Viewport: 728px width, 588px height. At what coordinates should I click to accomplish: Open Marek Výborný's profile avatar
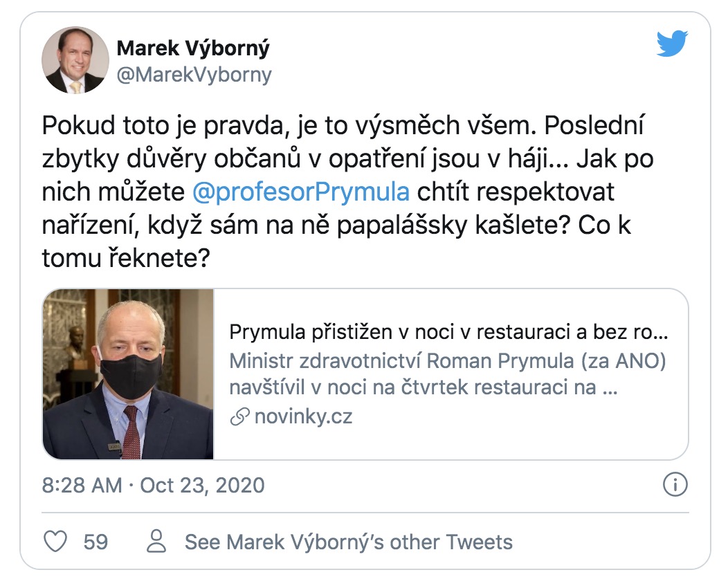[75, 60]
